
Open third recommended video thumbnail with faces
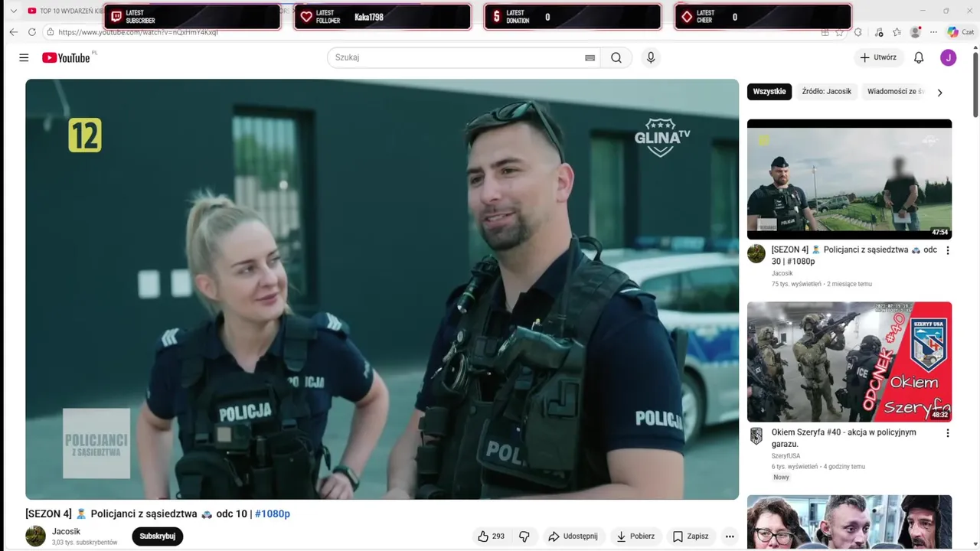click(849, 523)
